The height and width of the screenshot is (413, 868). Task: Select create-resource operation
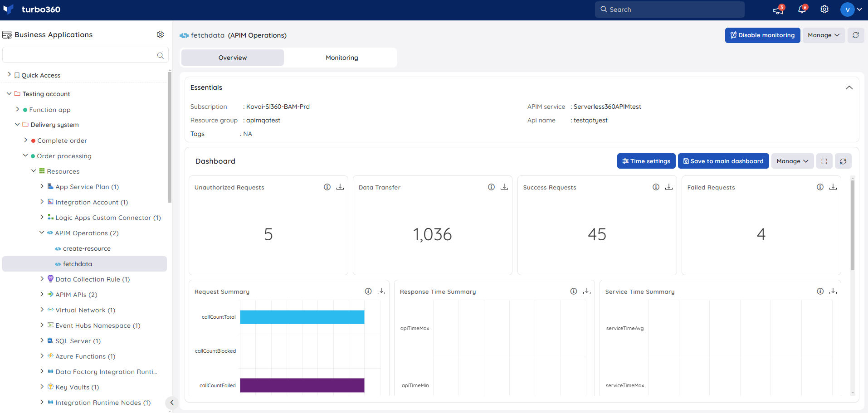click(87, 248)
